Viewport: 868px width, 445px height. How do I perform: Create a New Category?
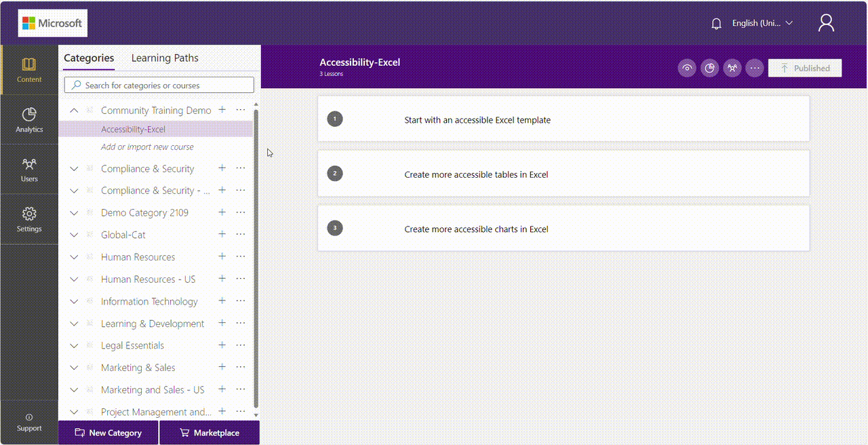coord(108,432)
